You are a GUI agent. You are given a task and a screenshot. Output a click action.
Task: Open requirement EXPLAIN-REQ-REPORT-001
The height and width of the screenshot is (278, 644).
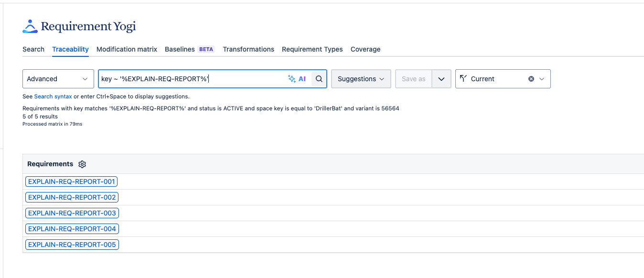(x=72, y=182)
